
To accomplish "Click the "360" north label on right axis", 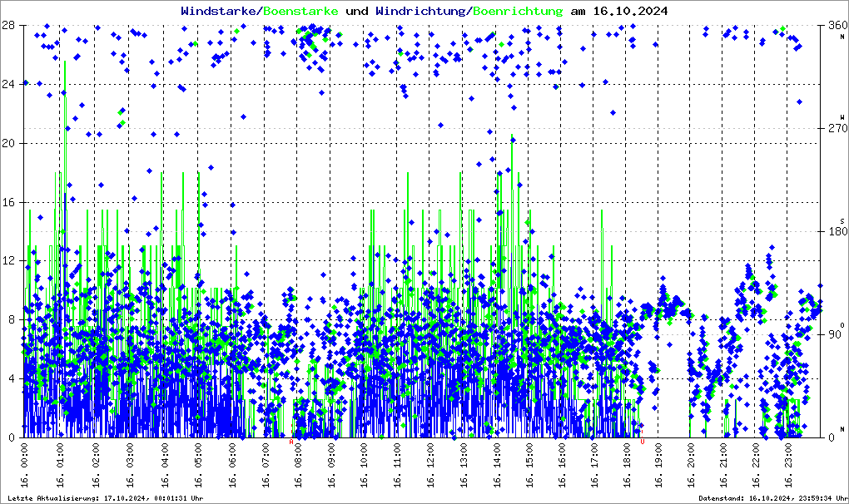I will tap(835, 26).
